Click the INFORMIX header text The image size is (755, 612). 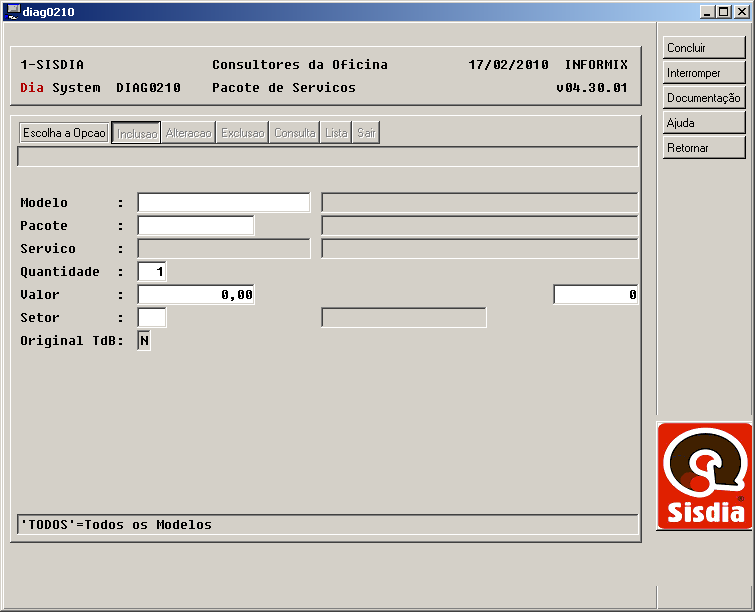596,65
